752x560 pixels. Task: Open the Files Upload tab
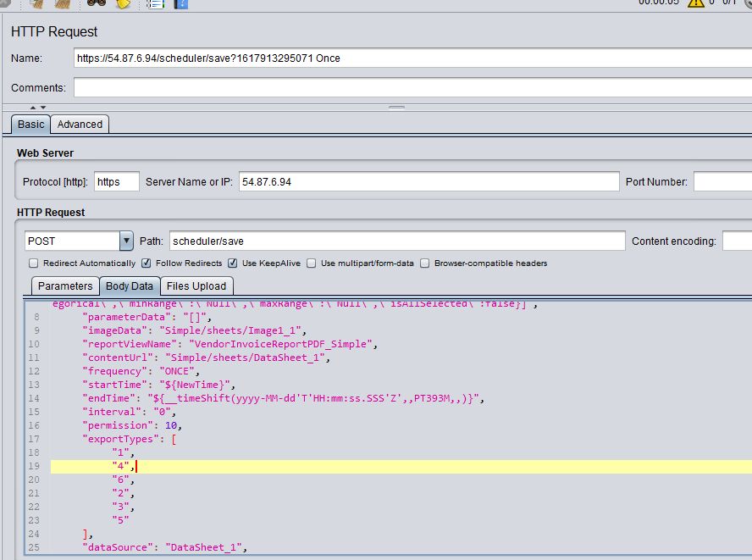coord(196,286)
